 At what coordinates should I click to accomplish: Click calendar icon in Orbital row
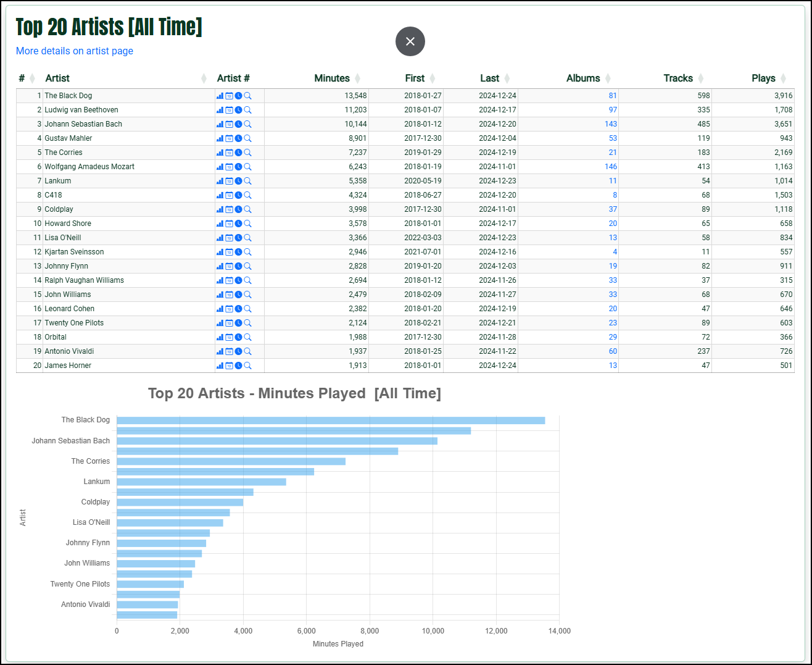(229, 337)
